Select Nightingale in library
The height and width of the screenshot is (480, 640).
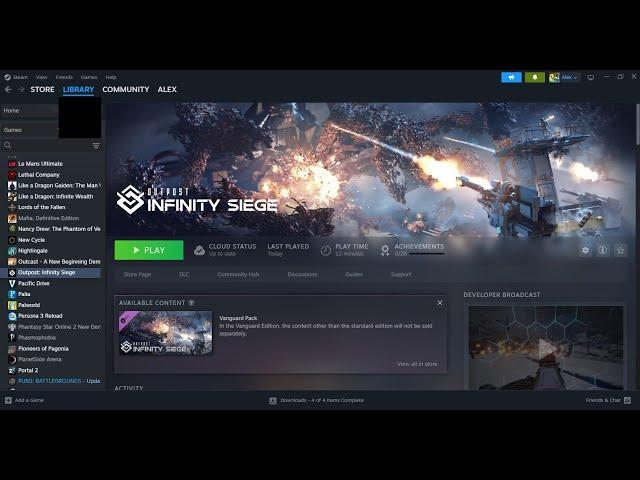[33, 251]
